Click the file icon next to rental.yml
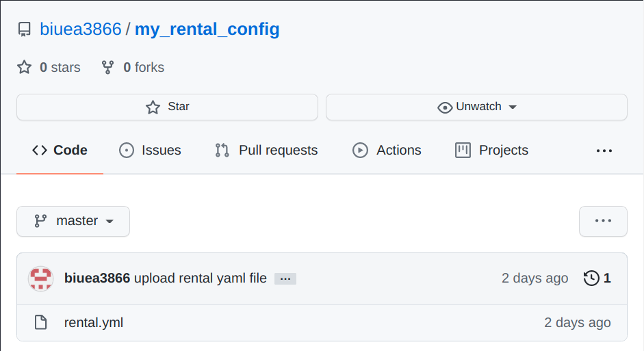The height and width of the screenshot is (351, 644). click(40, 323)
